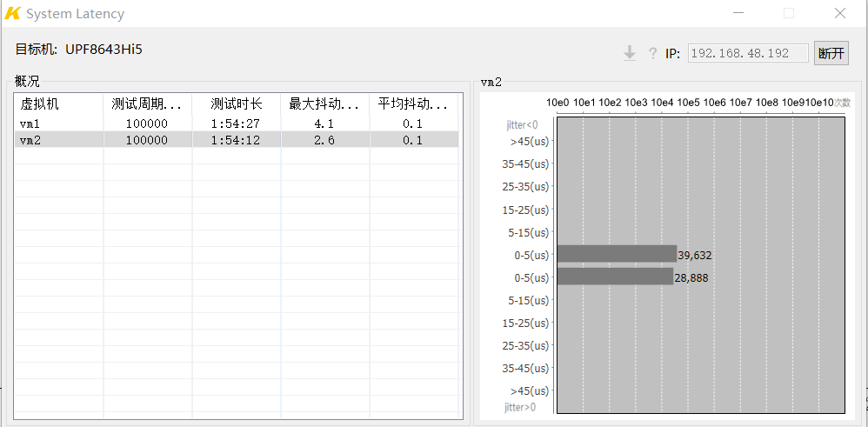Sort by the 最大抖动 column header
This screenshot has height=427, width=868.
[x=324, y=104]
